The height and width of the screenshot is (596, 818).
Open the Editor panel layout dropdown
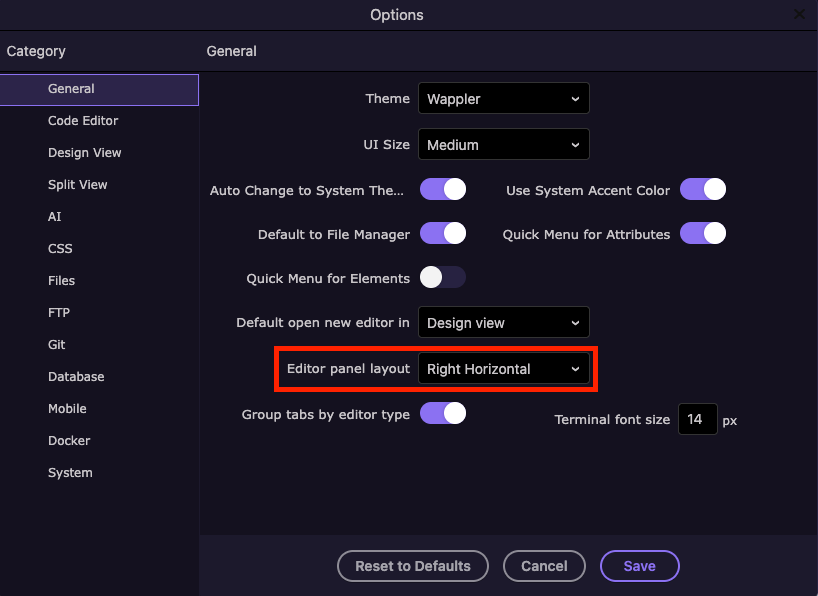[x=503, y=369]
